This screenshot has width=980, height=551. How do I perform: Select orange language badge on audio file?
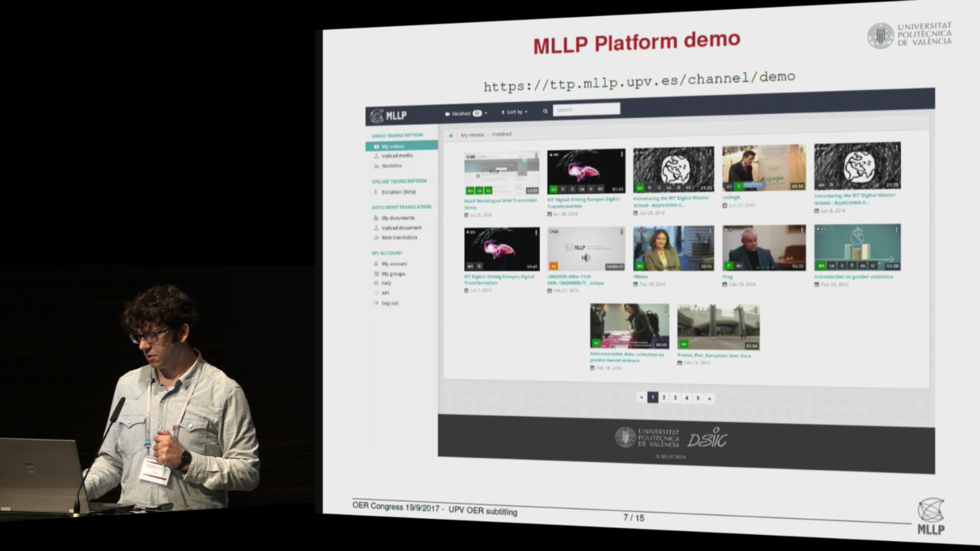[x=553, y=266]
